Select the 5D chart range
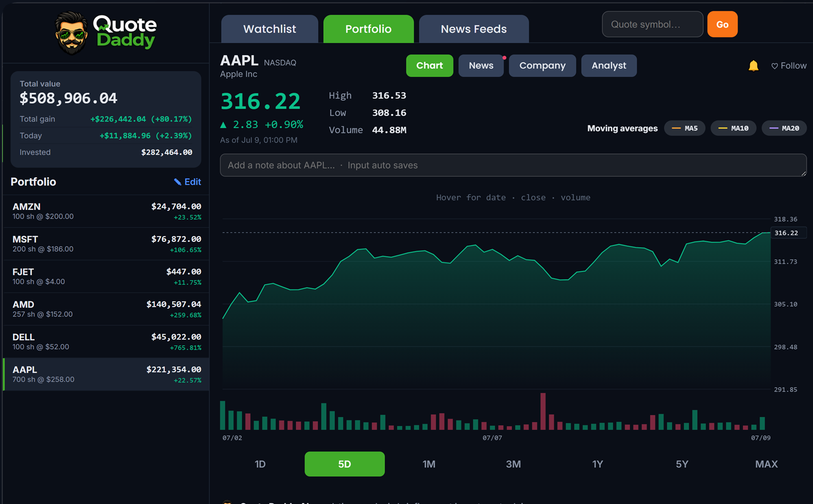 coord(345,464)
